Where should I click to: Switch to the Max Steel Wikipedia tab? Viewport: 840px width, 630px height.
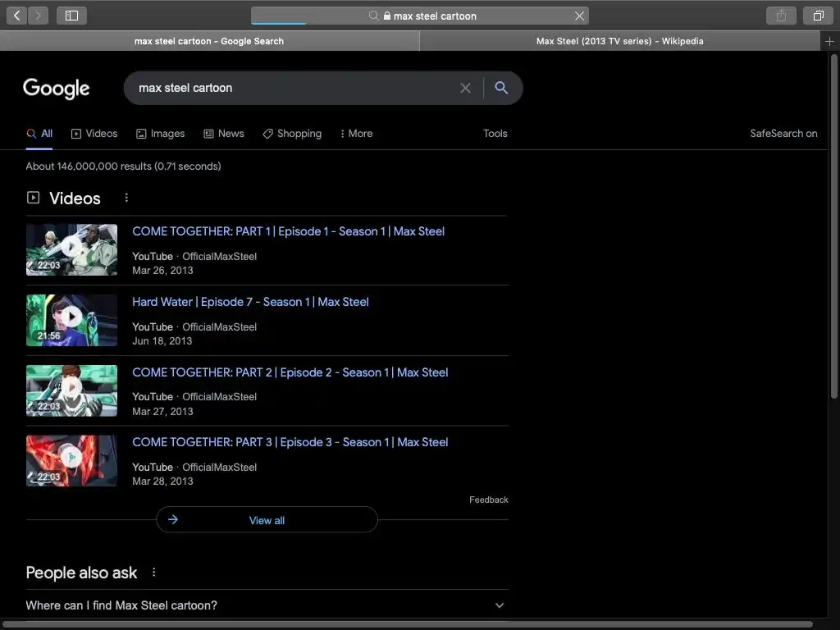pos(620,41)
